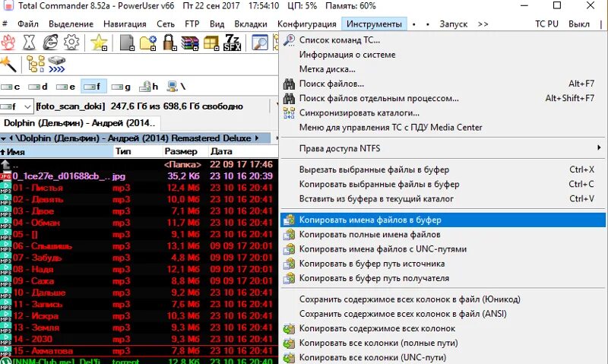
Task: Open the Конфигурация menu
Action: [x=307, y=24]
